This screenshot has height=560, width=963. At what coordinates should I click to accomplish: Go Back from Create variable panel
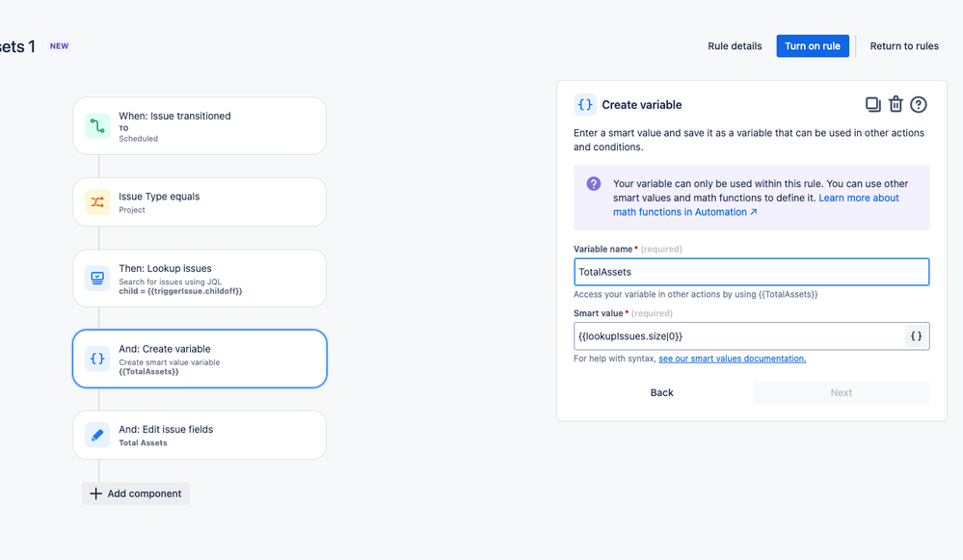661,392
